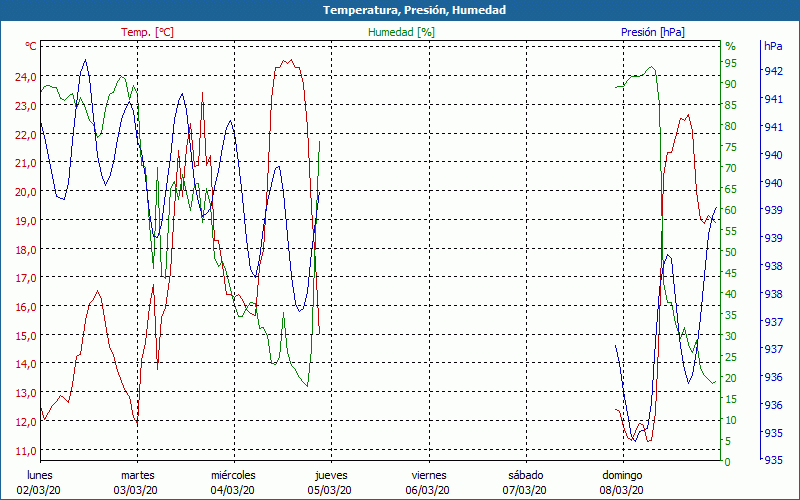Screen dimensions: 800x500
Task: Click temperature axis value 18,0
Action: [x=25, y=249]
